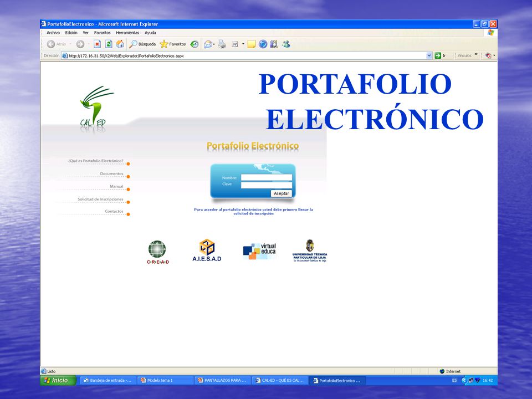The width and height of the screenshot is (532, 399).
Task: Click Universidad Técnica Particular de Loja logo
Action: point(310,250)
